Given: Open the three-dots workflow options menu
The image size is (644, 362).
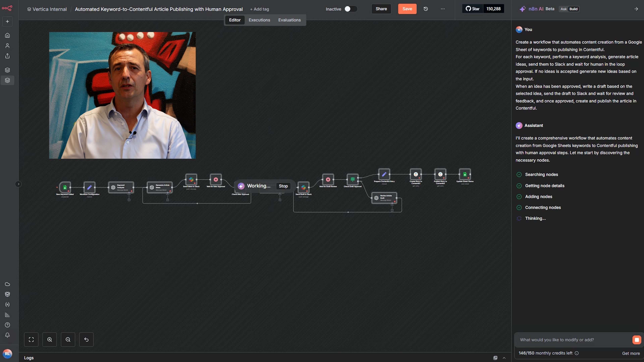Looking at the screenshot, I should point(443,9).
